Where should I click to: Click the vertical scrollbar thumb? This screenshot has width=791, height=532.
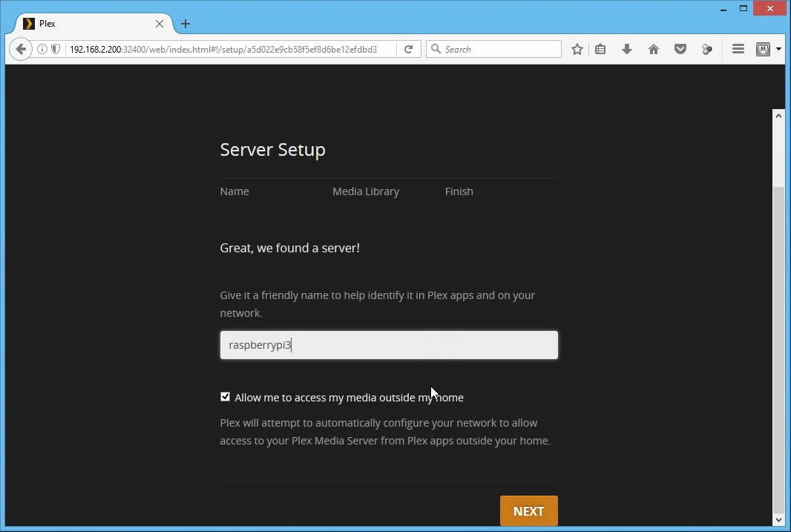click(x=778, y=349)
